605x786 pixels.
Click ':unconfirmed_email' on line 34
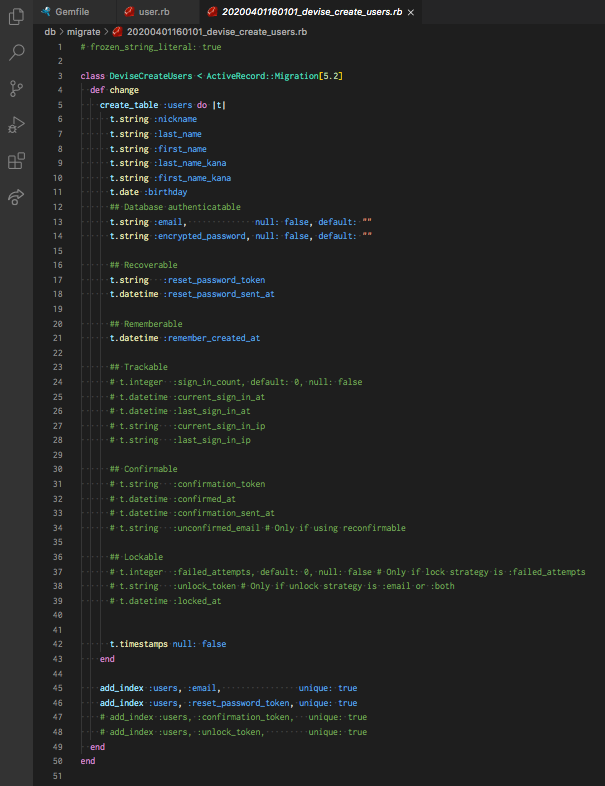point(216,528)
